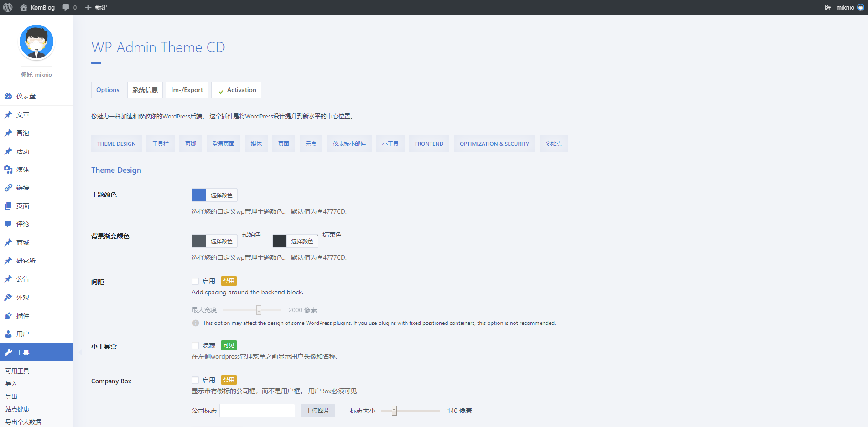Viewport: 868px width, 427px height.
Task: Select the 外观 appearance sidebar icon
Action: (x=9, y=297)
